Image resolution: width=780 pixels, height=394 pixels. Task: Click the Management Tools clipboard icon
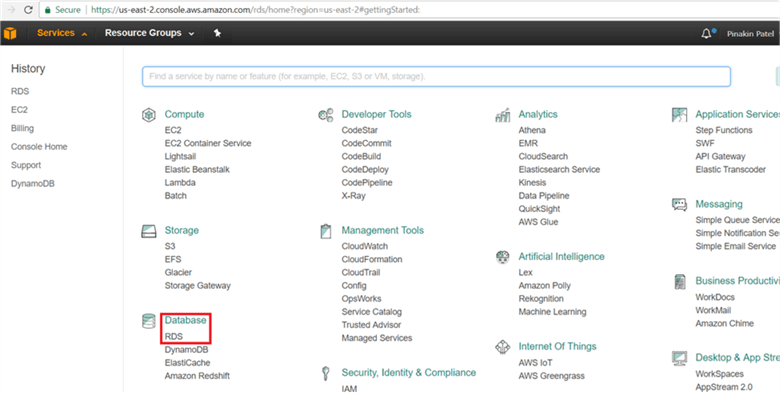(x=326, y=231)
